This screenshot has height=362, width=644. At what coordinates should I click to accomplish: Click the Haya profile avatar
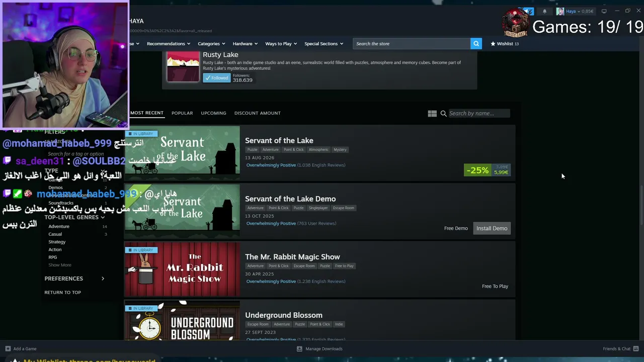click(x=560, y=11)
